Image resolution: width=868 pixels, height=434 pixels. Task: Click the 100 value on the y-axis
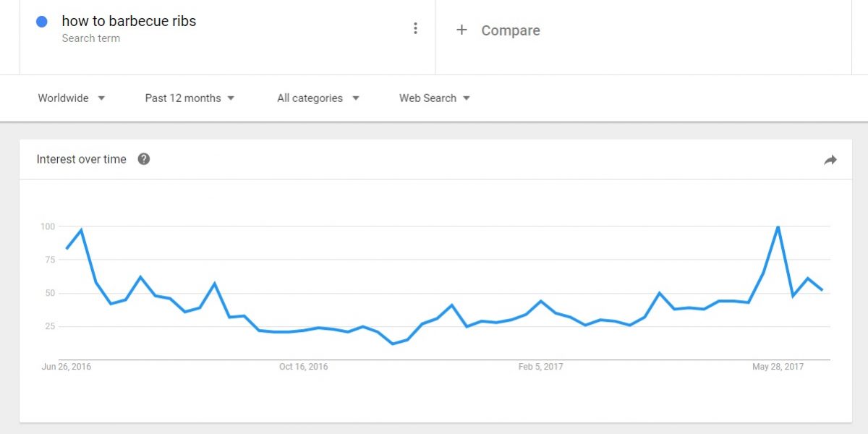point(48,226)
